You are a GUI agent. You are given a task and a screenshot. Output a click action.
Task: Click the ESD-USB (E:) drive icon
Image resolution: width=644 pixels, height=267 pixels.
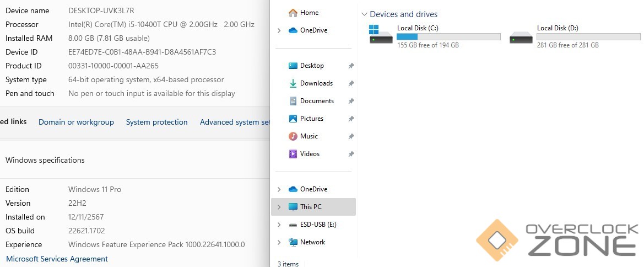pos(293,225)
